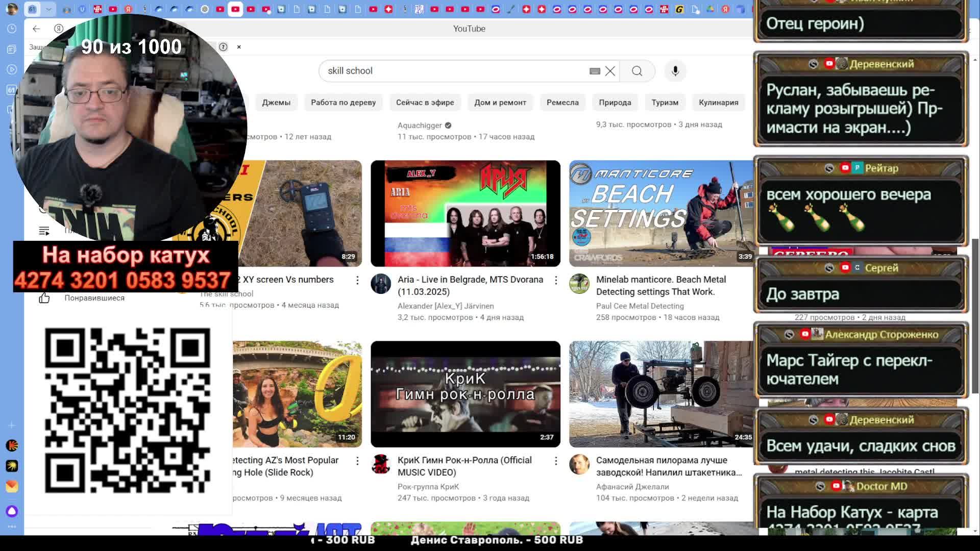Screen dimensions: 980x551
Task: Open options menu for КриК Гимн video
Action: [x=556, y=461]
